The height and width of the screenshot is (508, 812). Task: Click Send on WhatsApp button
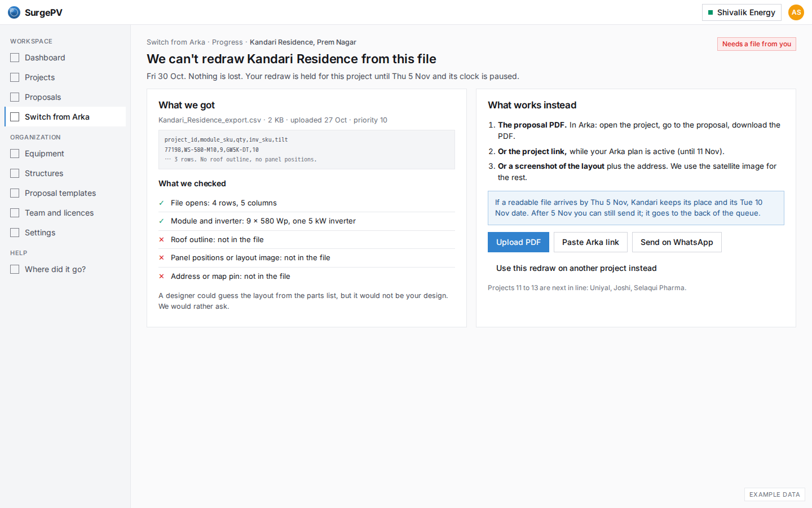[x=677, y=242]
